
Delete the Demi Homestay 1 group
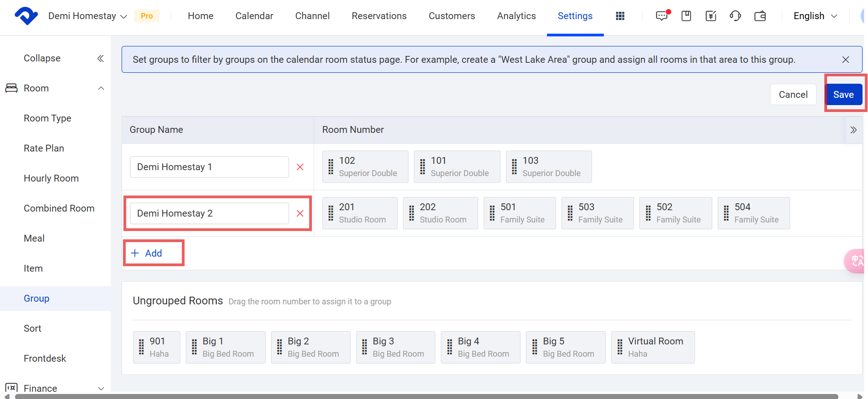[x=300, y=167]
